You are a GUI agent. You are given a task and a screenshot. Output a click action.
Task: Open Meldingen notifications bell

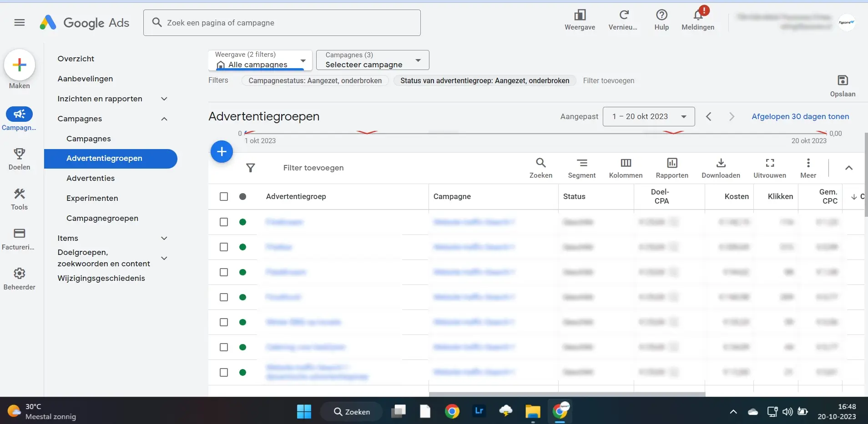point(698,16)
